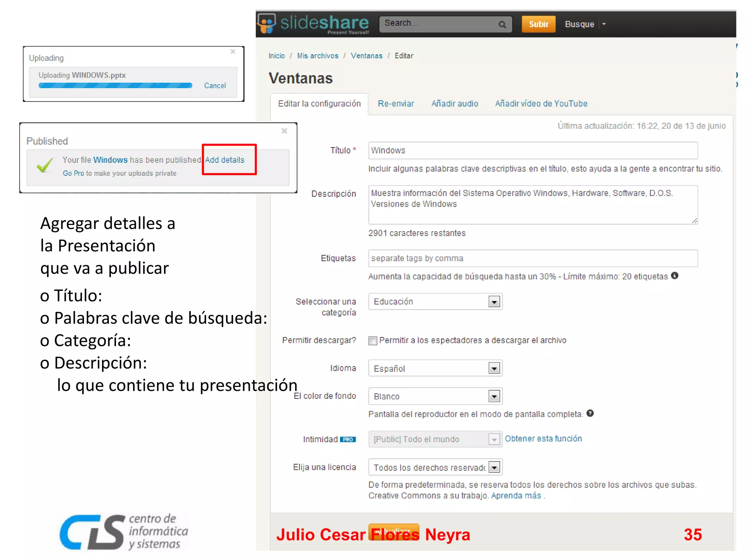This screenshot has width=747, height=560.
Task: Click the Última actualización timestamp text
Action: 642,126
